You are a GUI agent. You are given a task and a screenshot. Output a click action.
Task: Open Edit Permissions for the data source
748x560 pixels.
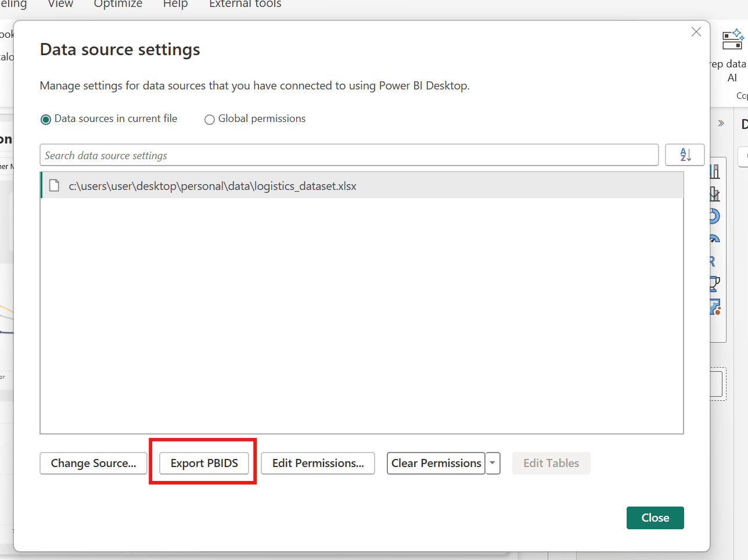pos(318,463)
